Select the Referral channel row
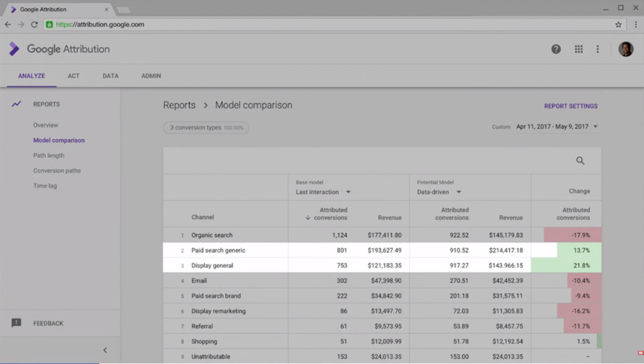This screenshot has width=644, height=364. pyautogui.click(x=382, y=326)
